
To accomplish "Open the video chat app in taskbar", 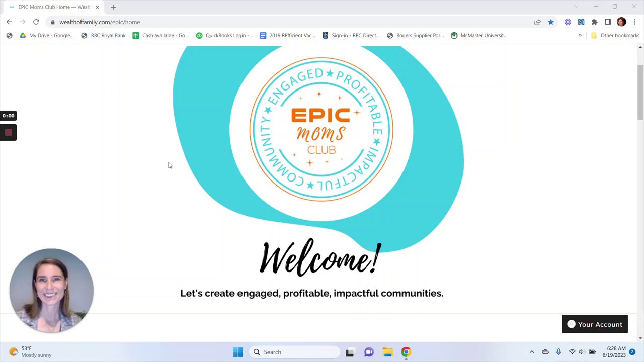I will tap(369, 352).
